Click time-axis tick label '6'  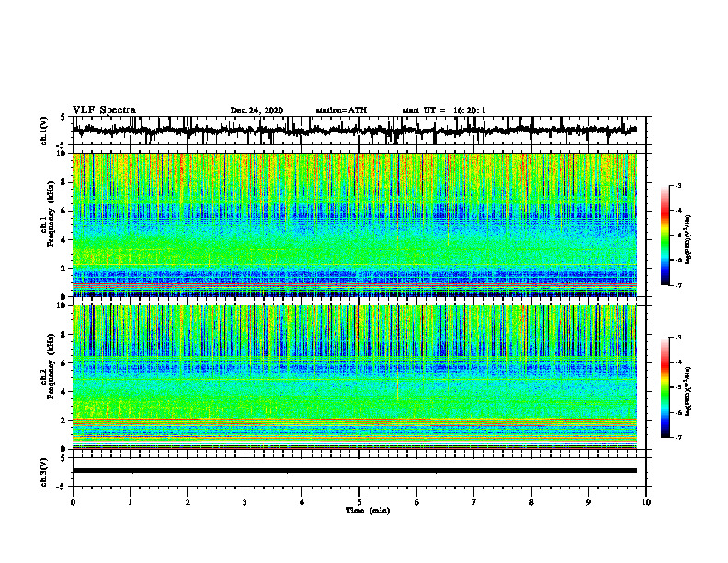[x=417, y=502]
